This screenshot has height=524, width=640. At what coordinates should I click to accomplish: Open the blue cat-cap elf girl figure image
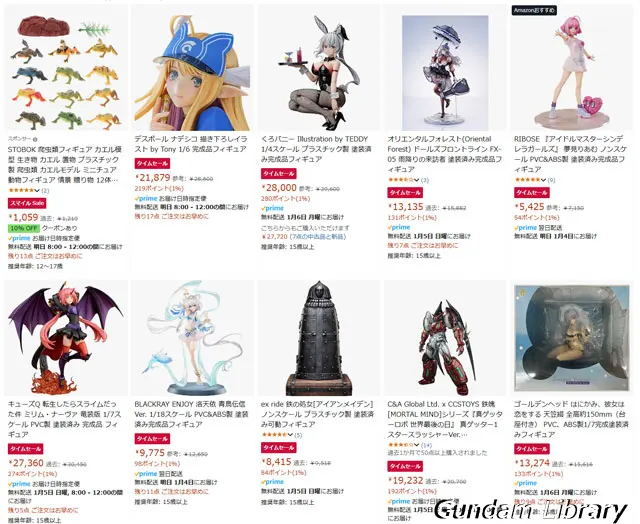(x=192, y=71)
